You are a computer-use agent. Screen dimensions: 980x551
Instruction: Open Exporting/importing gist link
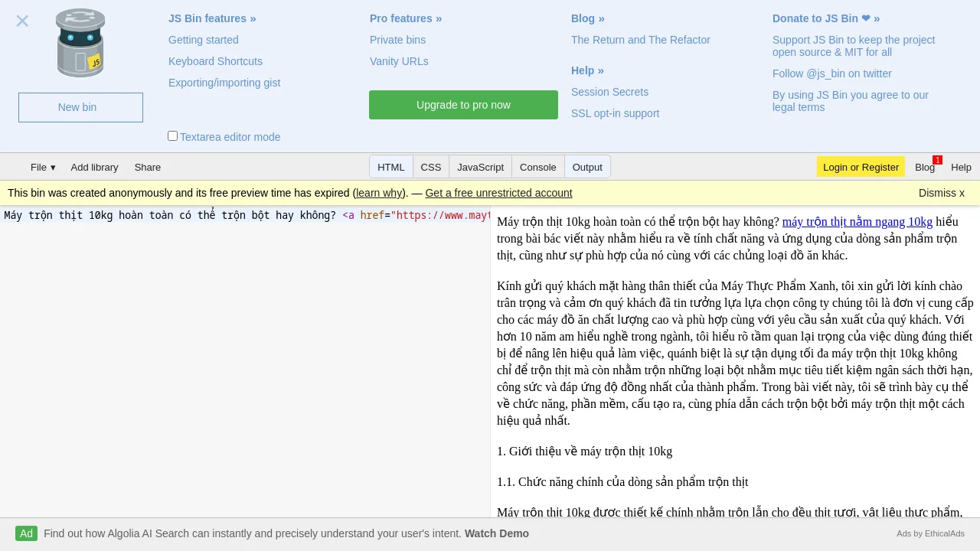tap(224, 83)
